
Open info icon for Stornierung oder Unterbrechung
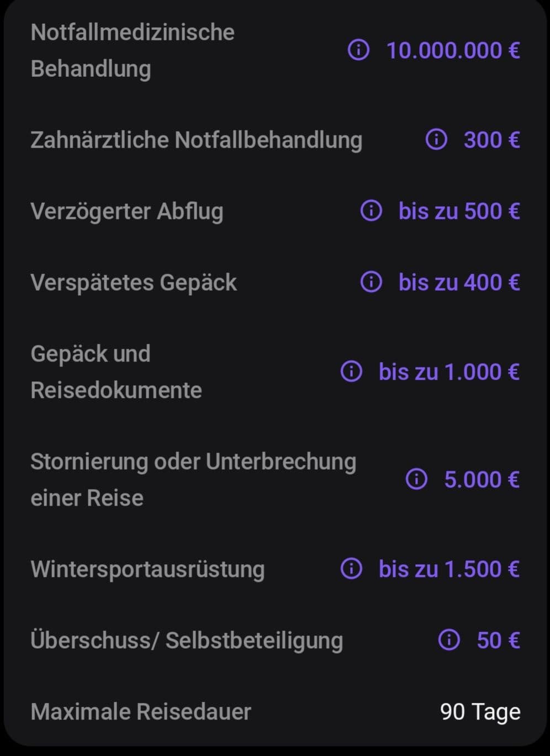coord(416,479)
